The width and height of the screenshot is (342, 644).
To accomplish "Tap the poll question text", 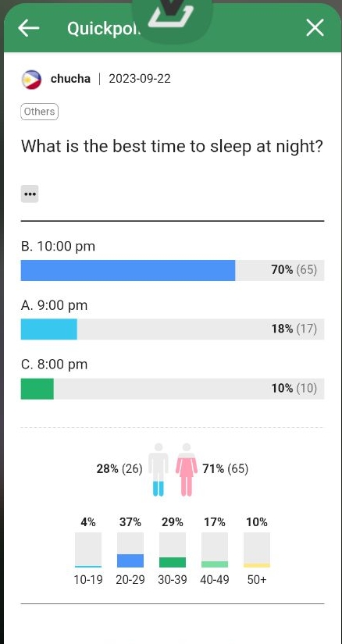I will 172,146.
